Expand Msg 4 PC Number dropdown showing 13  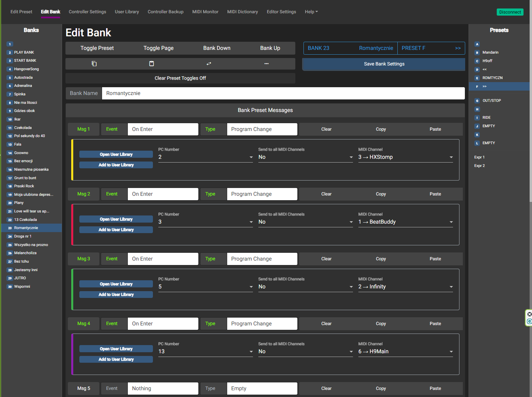point(205,352)
